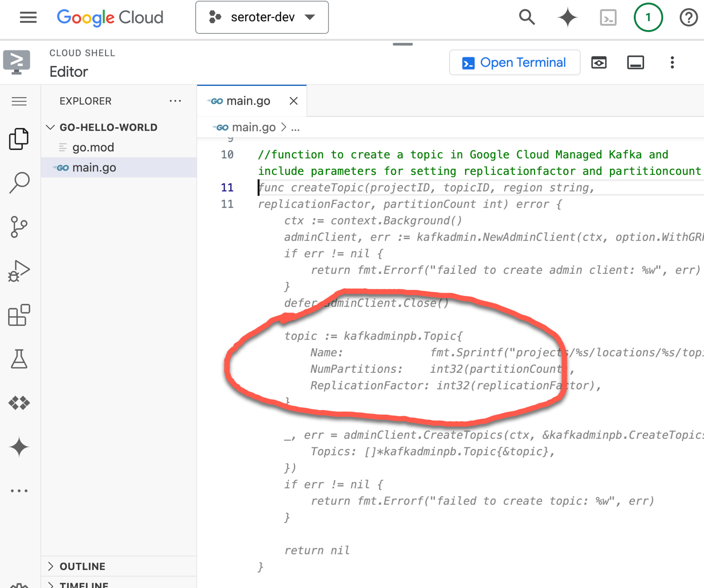The image size is (704, 588).
Task: Open the go.mod file in explorer
Action: point(93,147)
